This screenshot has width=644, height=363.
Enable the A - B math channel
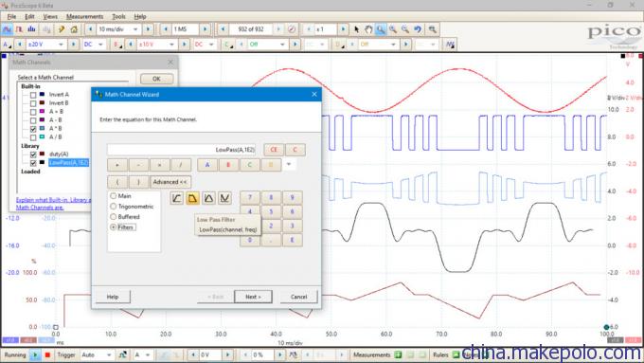33,120
